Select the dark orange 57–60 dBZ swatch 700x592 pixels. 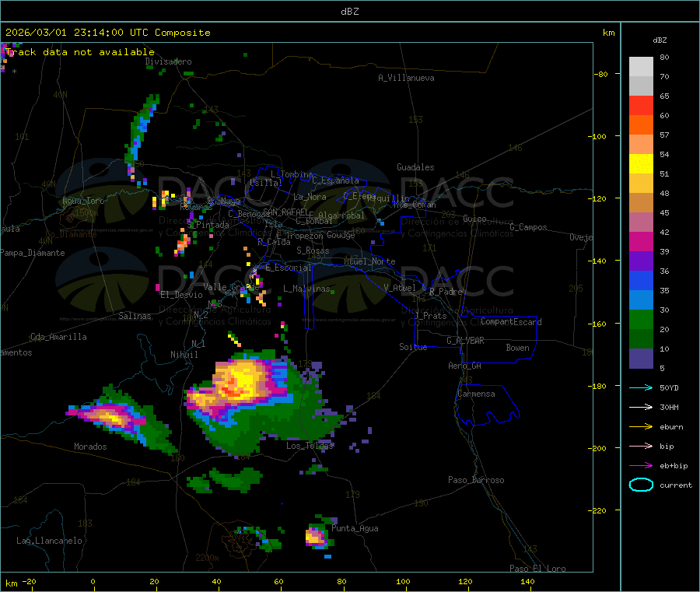click(x=641, y=125)
